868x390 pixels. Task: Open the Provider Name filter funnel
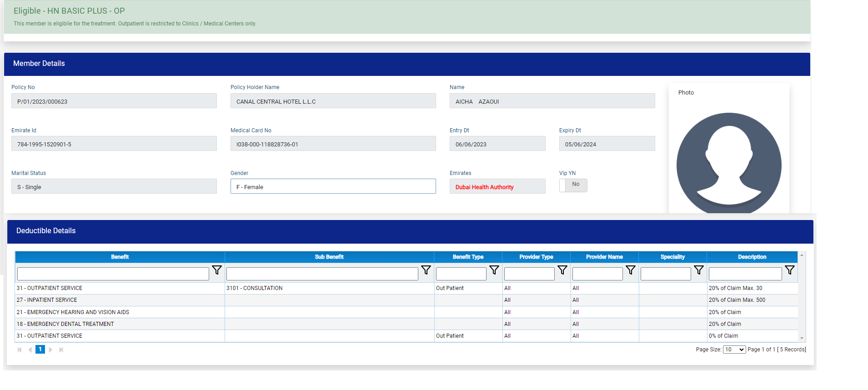point(630,270)
